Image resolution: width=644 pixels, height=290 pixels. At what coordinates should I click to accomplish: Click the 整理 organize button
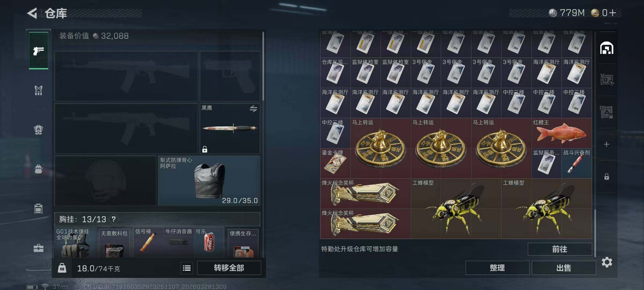pos(497,268)
